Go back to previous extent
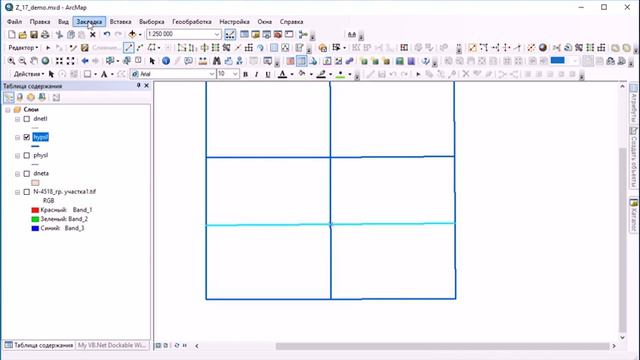 tap(84, 61)
